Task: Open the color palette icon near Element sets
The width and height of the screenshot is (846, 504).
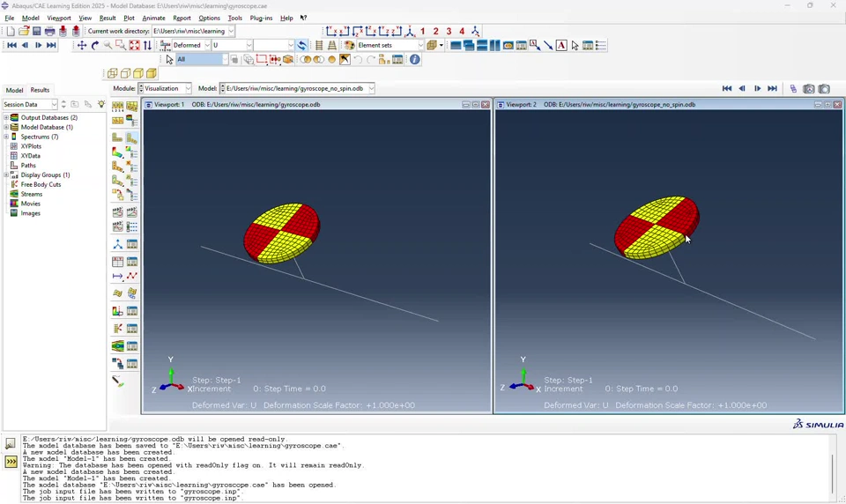Action: (x=349, y=45)
